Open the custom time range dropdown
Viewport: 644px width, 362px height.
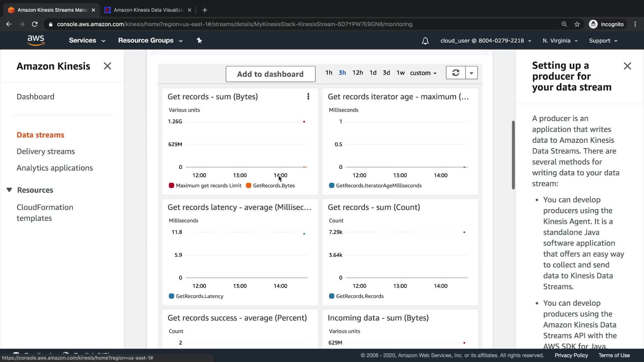[x=423, y=73]
